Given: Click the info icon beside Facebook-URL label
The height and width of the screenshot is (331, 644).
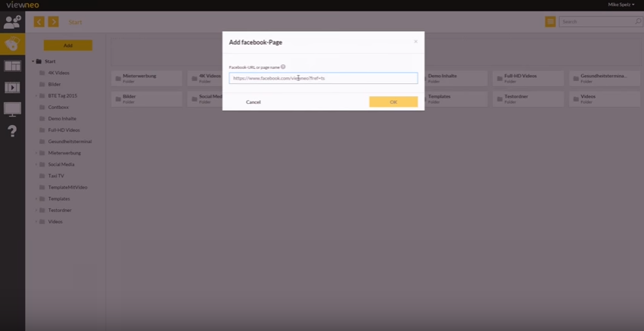Looking at the screenshot, I should 283,67.
